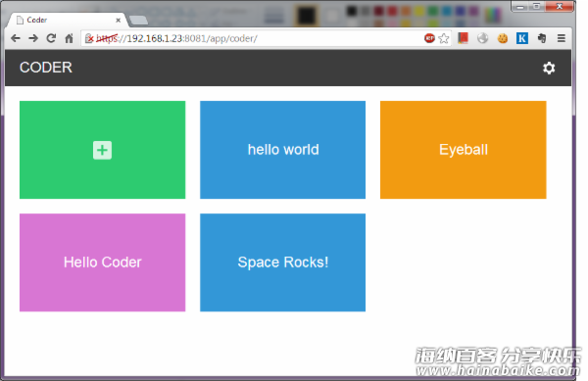The width and height of the screenshot is (588, 381).
Task: Click the Evernote elephant extension icon
Action: click(x=542, y=38)
